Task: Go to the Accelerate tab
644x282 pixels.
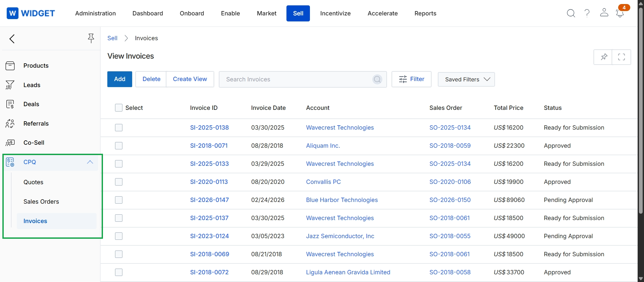Action: 383,13
